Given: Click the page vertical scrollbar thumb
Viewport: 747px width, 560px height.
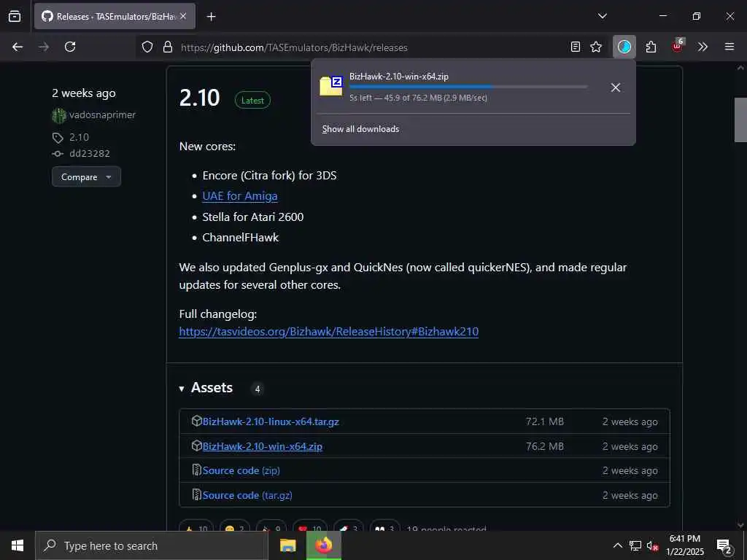Looking at the screenshot, I should [740, 120].
